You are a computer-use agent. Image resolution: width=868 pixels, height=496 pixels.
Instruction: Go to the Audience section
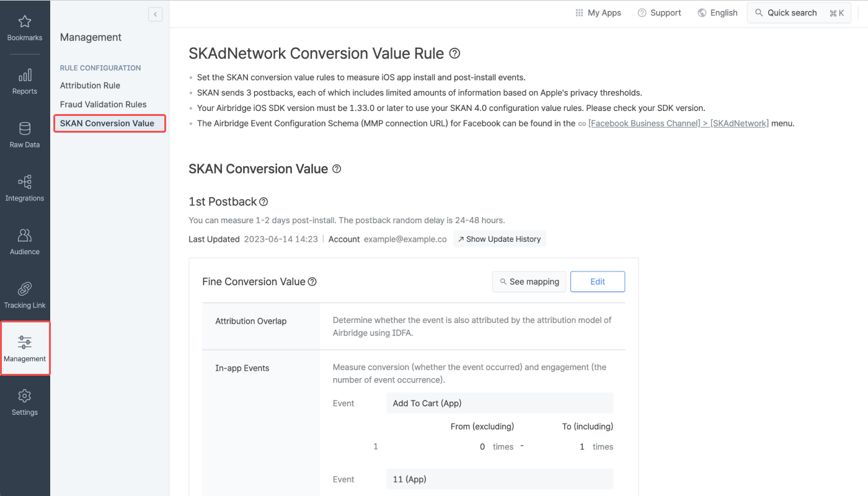tap(25, 242)
